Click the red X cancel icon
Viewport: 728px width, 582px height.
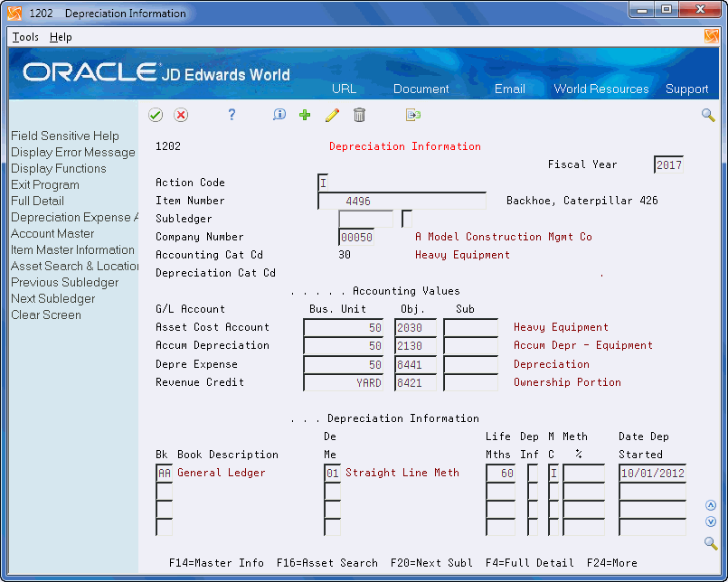(181, 115)
